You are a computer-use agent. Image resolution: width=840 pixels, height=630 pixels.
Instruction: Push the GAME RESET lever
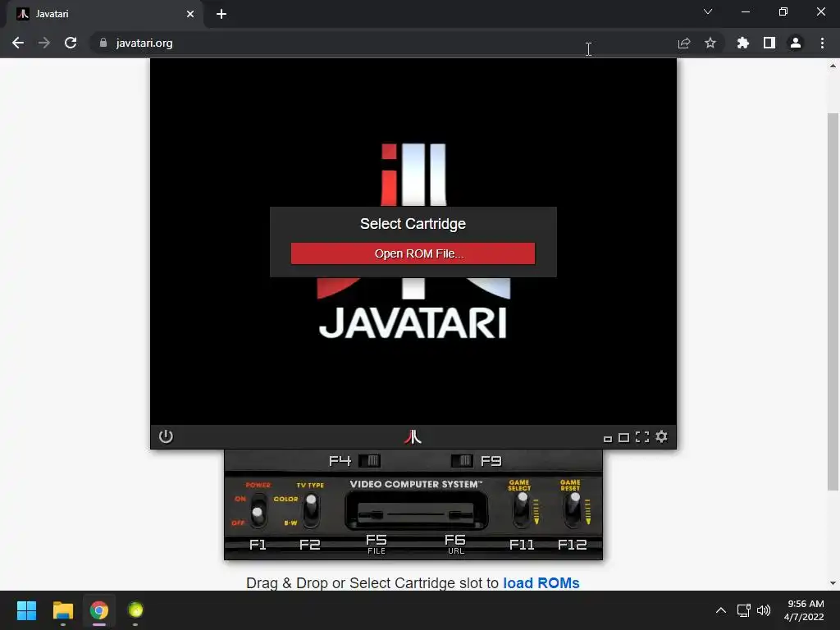(573, 509)
